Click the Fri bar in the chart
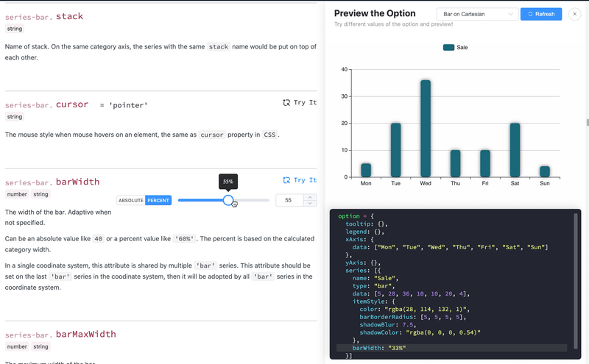The width and height of the screenshot is (589, 364). click(x=485, y=163)
